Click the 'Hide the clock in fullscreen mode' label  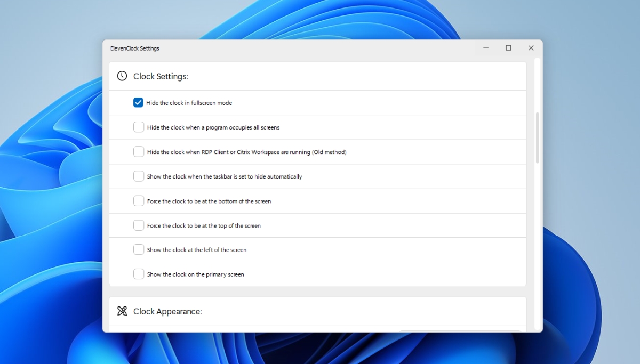click(189, 103)
